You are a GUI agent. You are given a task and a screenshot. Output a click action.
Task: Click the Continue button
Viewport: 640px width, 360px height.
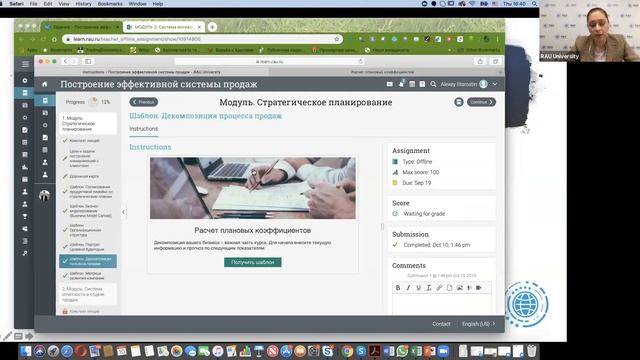pyautogui.click(x=481, y=102)
